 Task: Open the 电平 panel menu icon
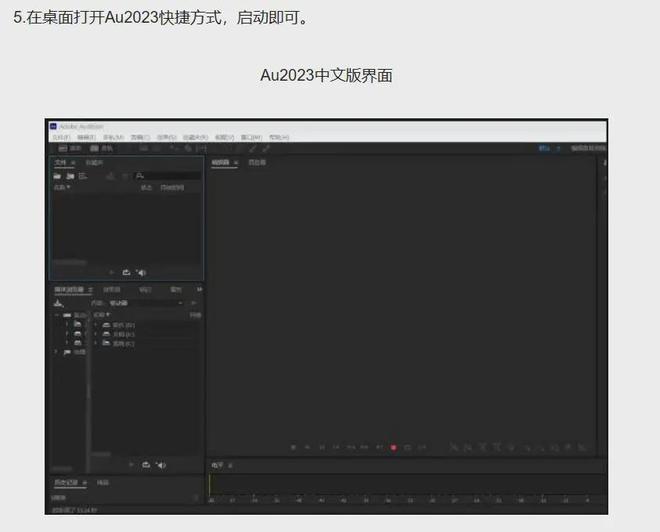coord(230,466)
